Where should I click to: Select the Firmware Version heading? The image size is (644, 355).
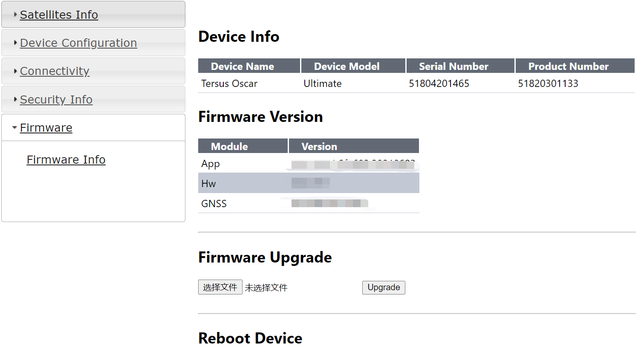point(260,117)
